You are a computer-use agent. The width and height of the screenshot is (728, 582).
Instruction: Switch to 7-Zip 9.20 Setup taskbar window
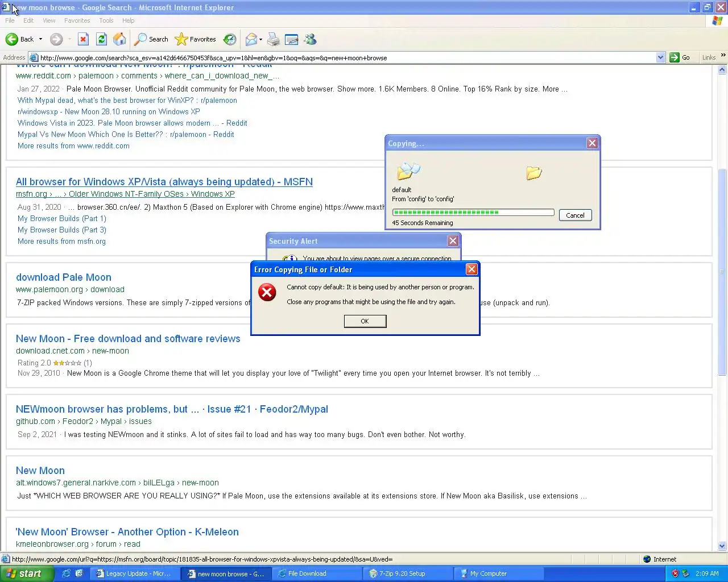click(x=408, y=573)
